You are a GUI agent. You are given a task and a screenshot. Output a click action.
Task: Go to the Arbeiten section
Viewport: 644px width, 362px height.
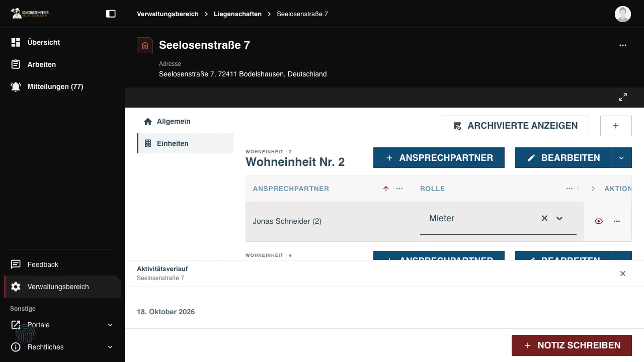[62, 64]
